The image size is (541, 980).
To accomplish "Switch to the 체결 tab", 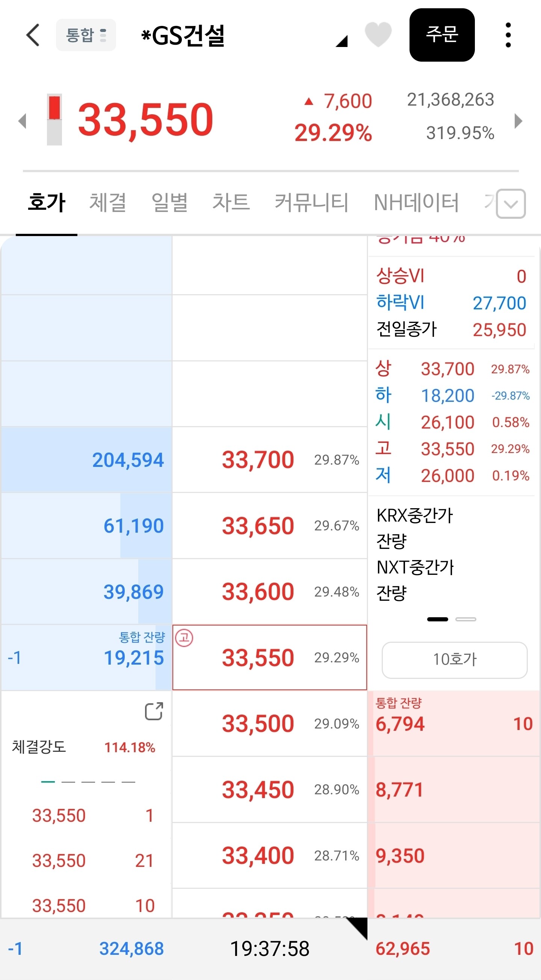I will (107, 202).
